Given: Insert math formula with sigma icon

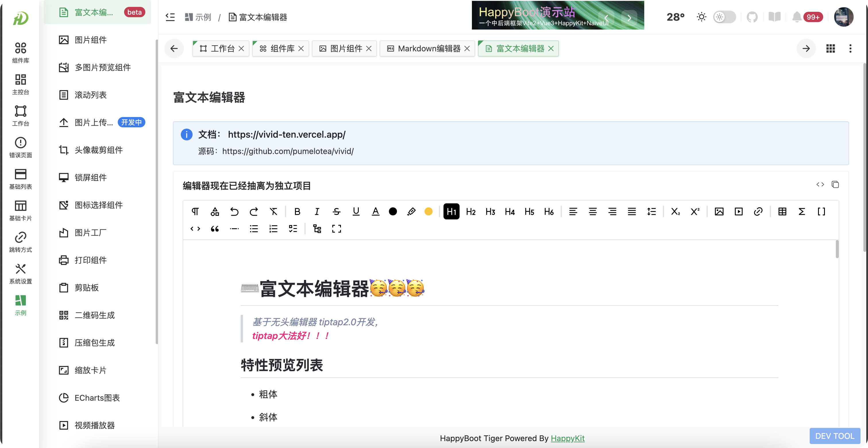Looking at the screenshot, I should click(x=802, y=211).
